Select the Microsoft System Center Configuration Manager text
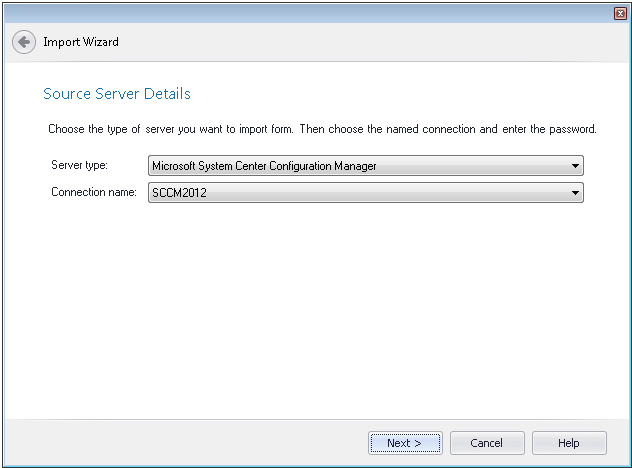The image size is (632, 468). click(264, 166)
